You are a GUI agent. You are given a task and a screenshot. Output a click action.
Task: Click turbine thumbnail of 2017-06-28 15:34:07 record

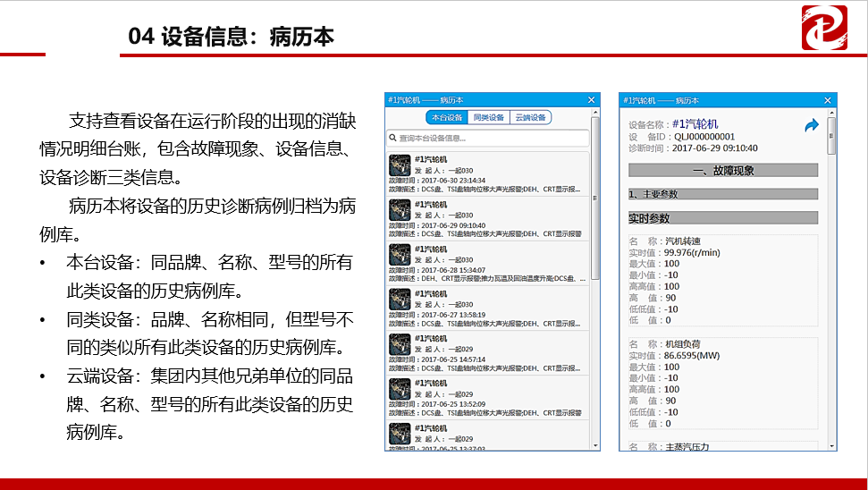400,255
